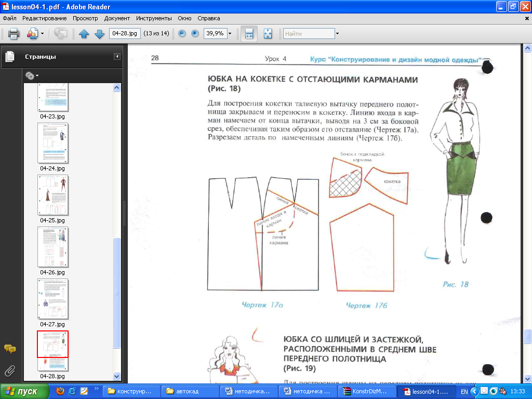Zoom in with the plus button
Image resolution: width=532 pixels, height=399 pixels.
coord(195,33)
